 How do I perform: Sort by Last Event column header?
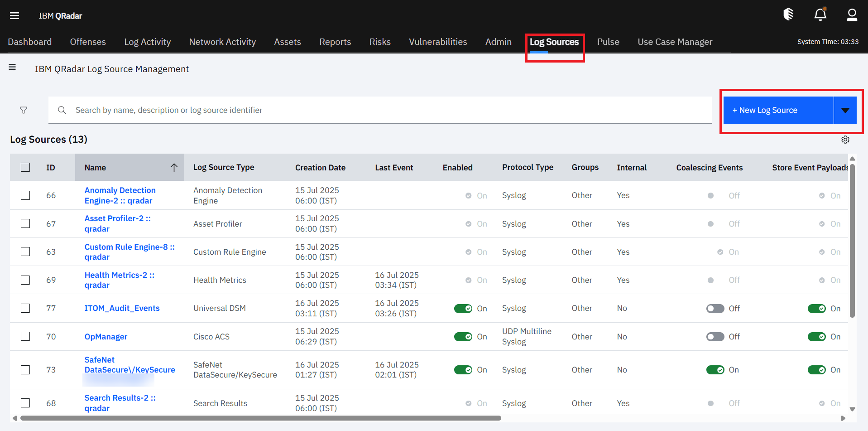click(394, 168)
